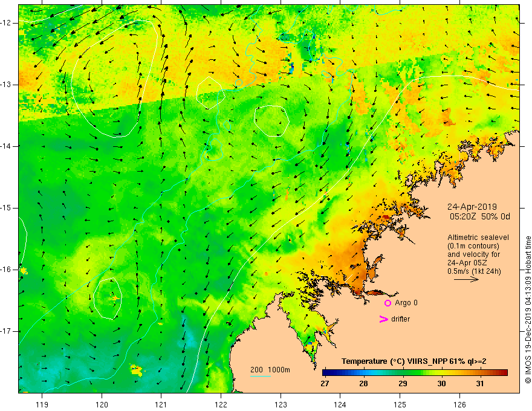Click the temperature color bar
The width and height of the screenshot is (532, 411).
coord(415,372)
